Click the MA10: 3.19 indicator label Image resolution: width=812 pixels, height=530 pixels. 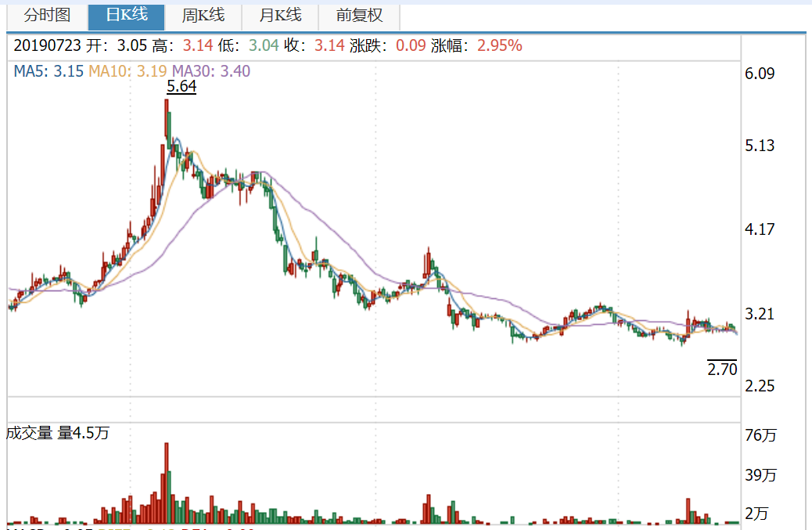point(128,71)
